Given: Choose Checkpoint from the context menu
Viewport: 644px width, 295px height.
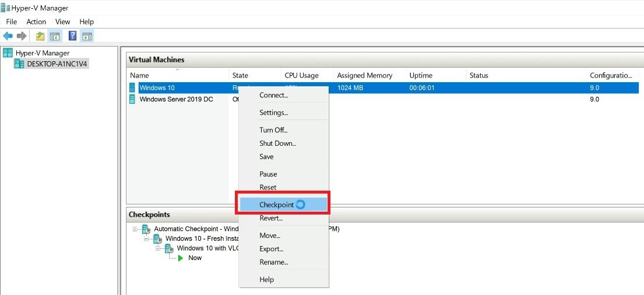Looking at the screenshot, I should 276,205.
